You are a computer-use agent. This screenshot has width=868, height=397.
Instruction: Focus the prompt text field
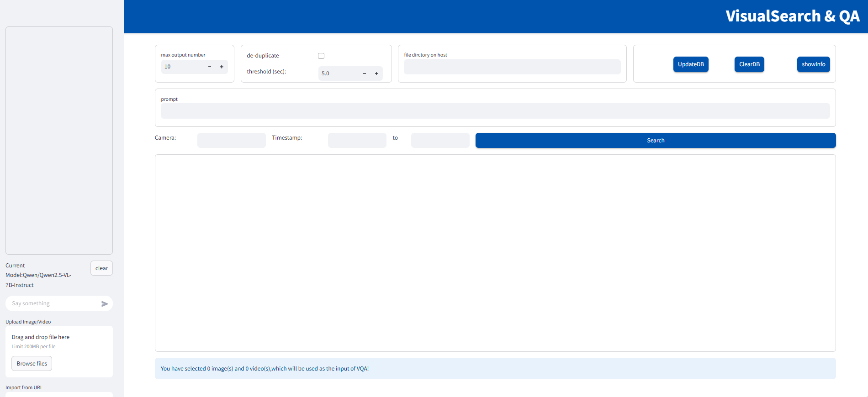pos(495,111)
